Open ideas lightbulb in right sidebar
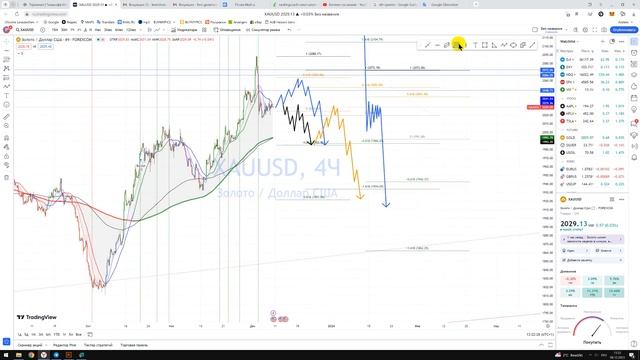640x360 pixels. point(634,109)
